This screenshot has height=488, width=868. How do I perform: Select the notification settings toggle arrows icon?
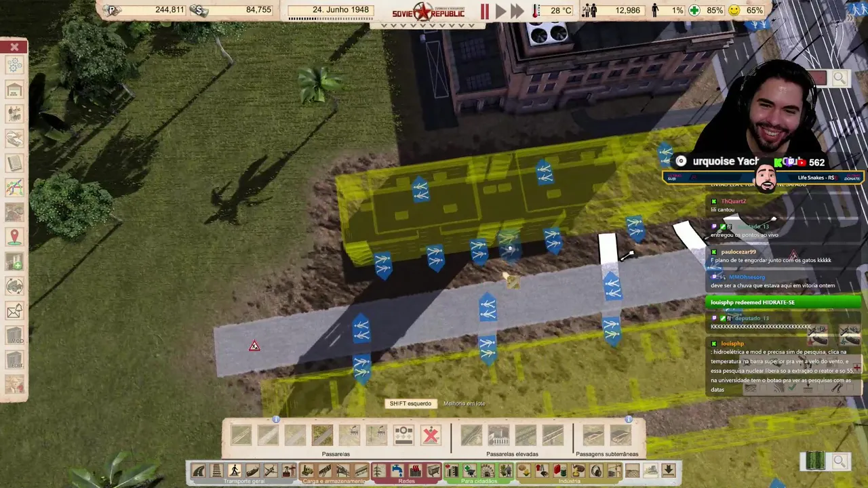[x=15, y=287]
